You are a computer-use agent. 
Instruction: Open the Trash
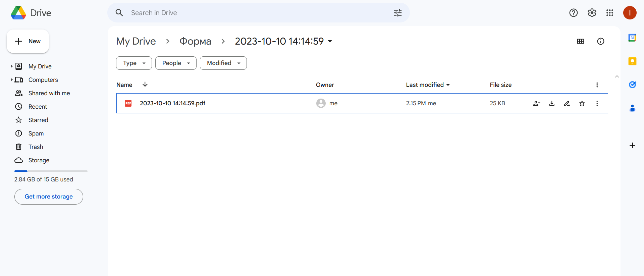(36, 147)
